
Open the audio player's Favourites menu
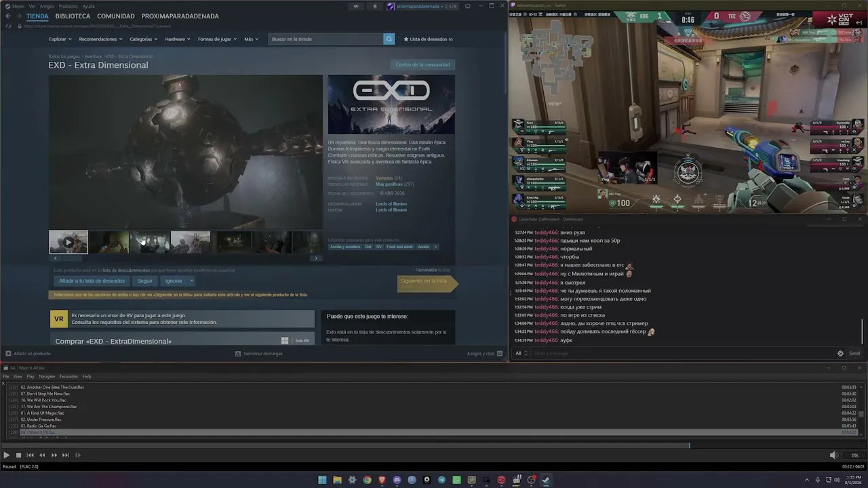[x=68, y=377]
